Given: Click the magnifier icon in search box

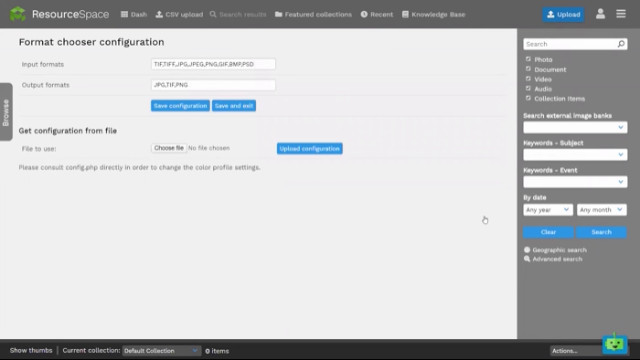Looking at the screenshot, I should [621, 44].
